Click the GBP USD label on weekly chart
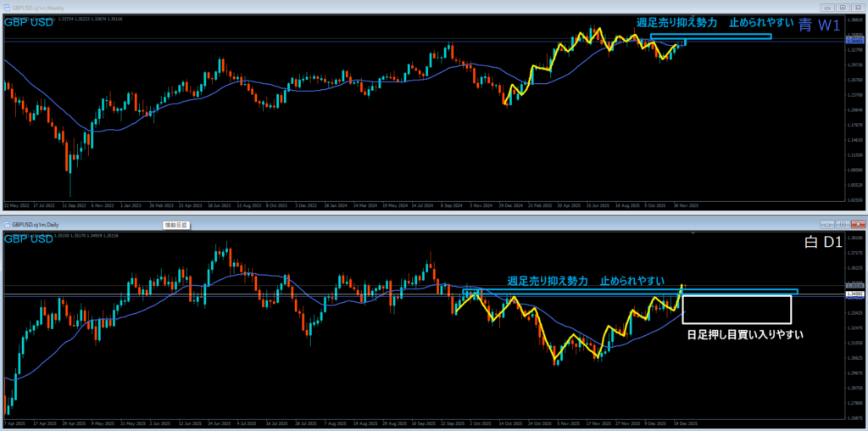 tap(29, 23)
